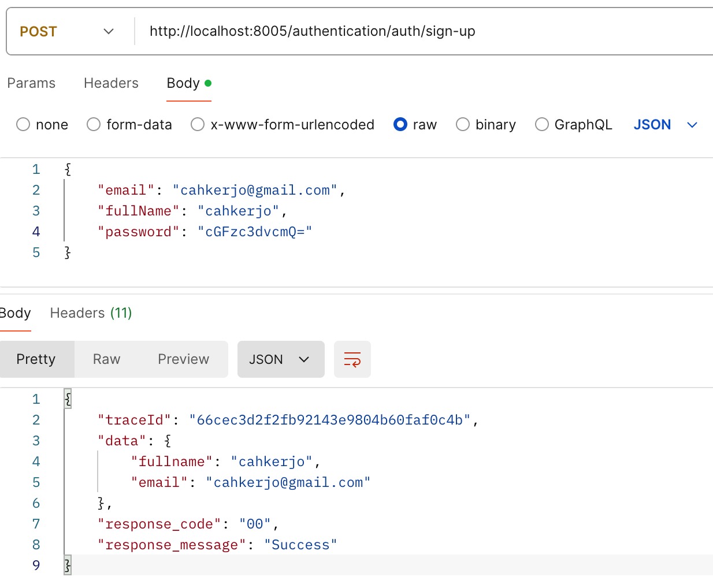
Task: Open the response Headers (11) tab
Action: (91, 313)
